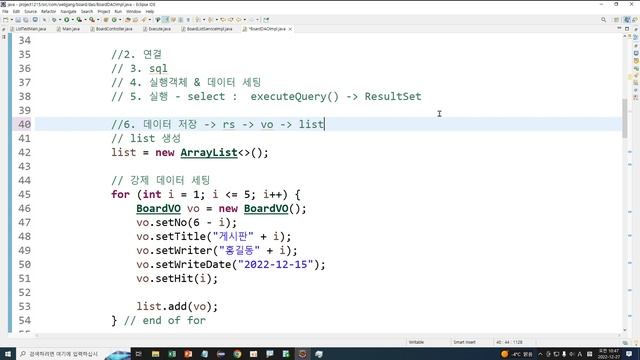640x360 pixels.
Task: Click the New file toolbar icon
Action: [5, 20]
